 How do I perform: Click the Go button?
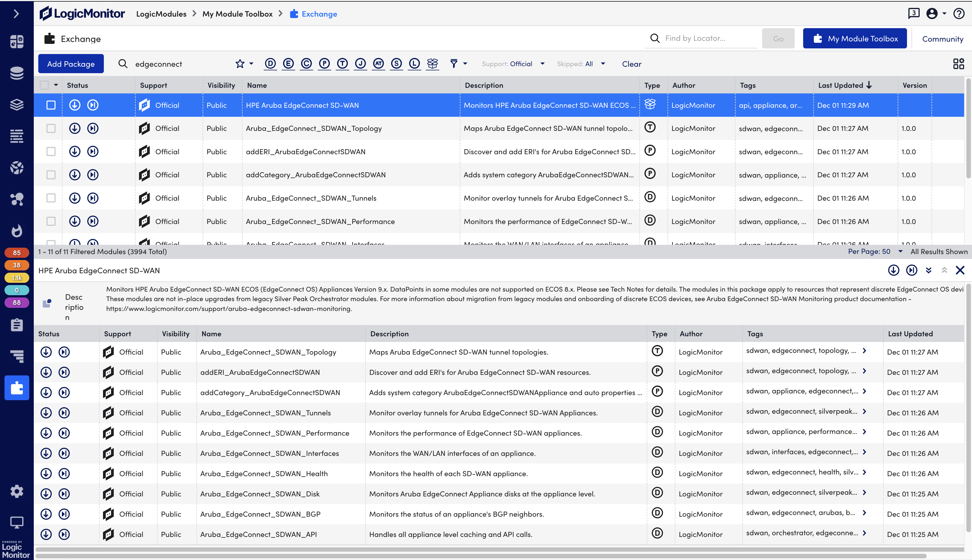[x=778, y=39]
